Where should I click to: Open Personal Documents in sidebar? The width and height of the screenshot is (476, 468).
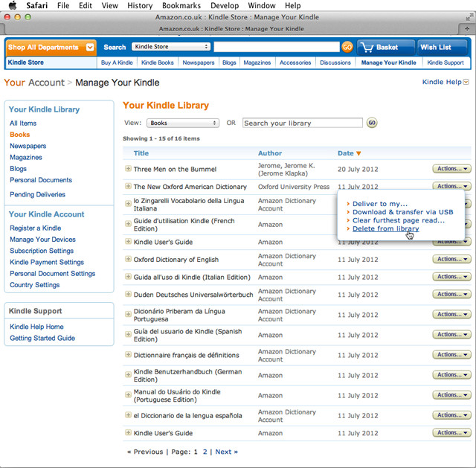click(41, 180)
